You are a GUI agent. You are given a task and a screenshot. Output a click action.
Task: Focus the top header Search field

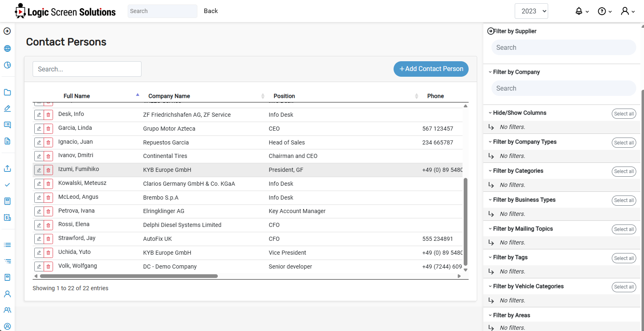pos(162,11)
